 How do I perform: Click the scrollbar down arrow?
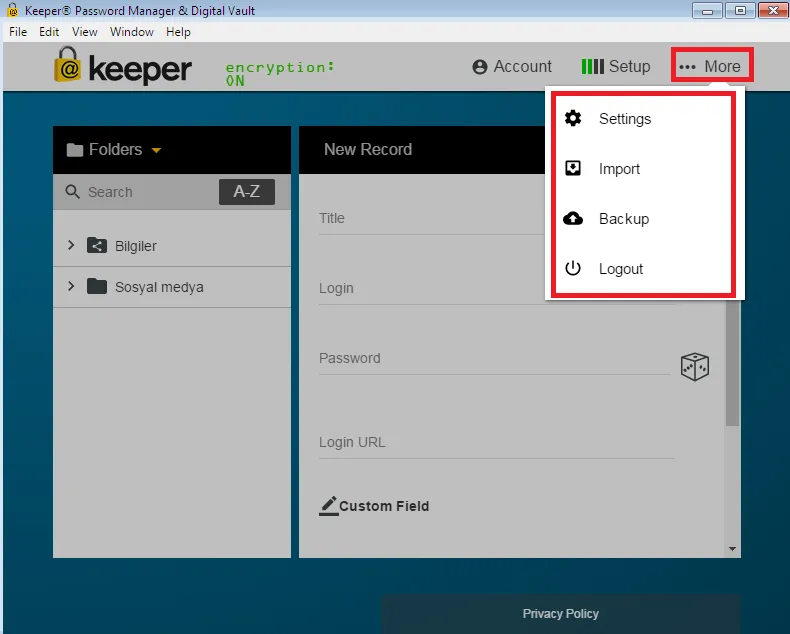click(x=733, y=549)
